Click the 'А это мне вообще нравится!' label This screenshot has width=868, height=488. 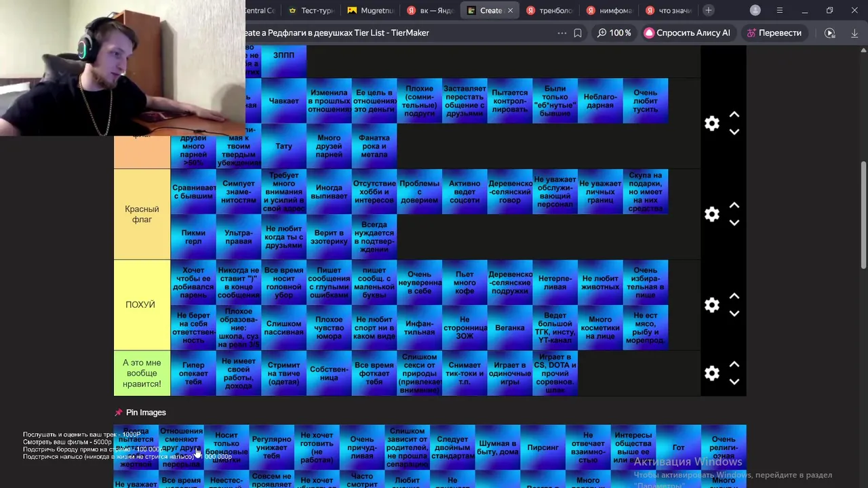tap(142, 373)
